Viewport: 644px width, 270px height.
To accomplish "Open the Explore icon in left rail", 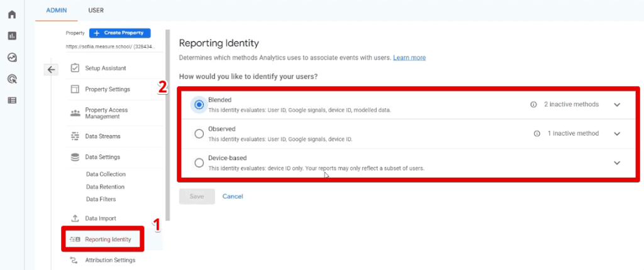I will coord(11,57).
